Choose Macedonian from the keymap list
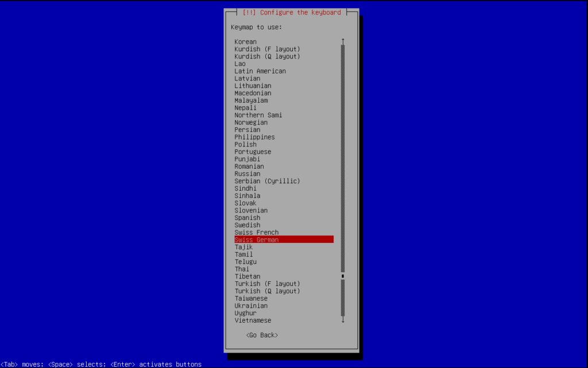 click(253, 92)
